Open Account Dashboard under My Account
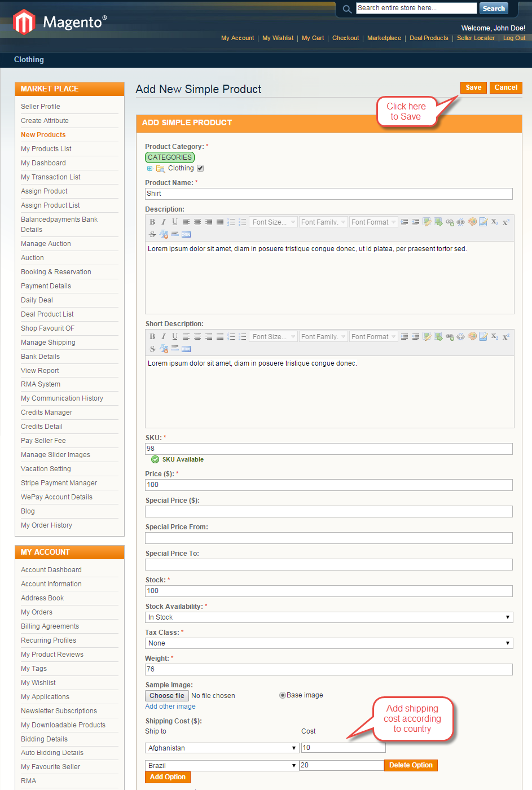 pos(51,570)
